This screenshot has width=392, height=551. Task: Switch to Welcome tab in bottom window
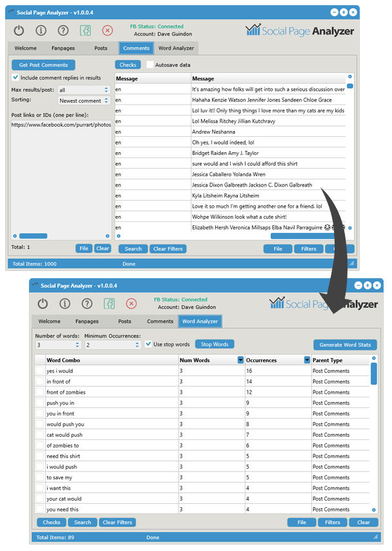tap(49, 321)
